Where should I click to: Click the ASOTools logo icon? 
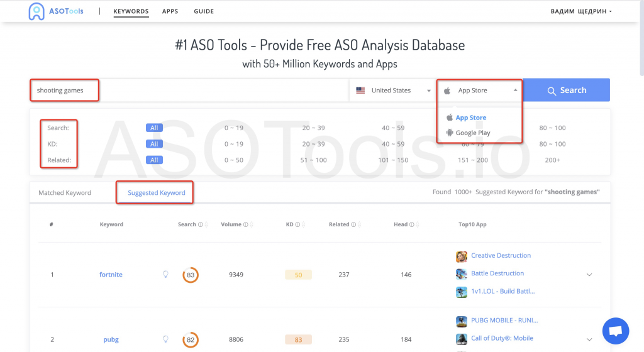(x=36, y=11)
